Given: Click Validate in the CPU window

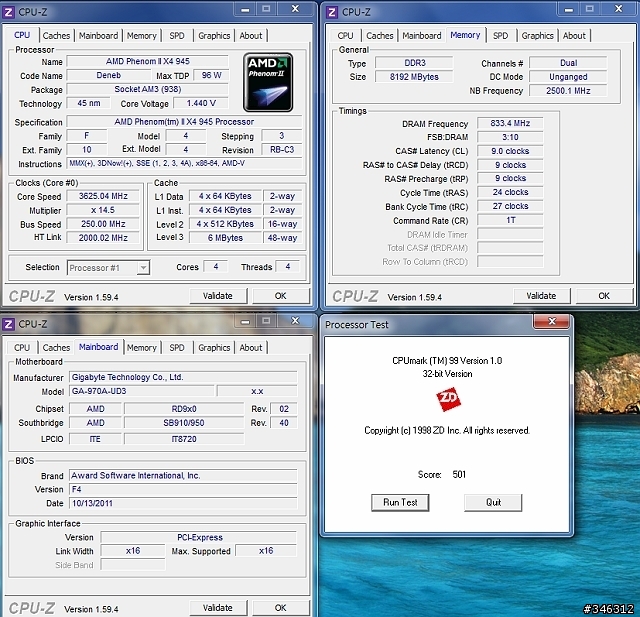Looking at the screenshot, I should (218, 296).
